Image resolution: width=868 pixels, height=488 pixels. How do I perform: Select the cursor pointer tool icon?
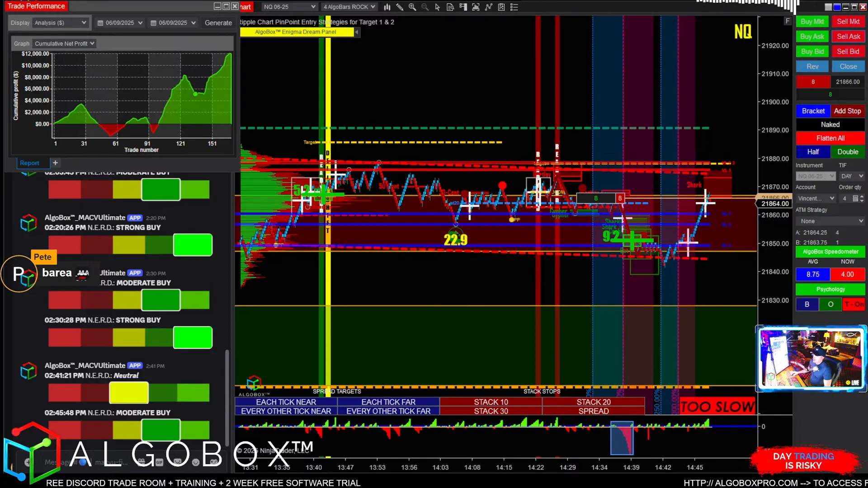[437, 7]
